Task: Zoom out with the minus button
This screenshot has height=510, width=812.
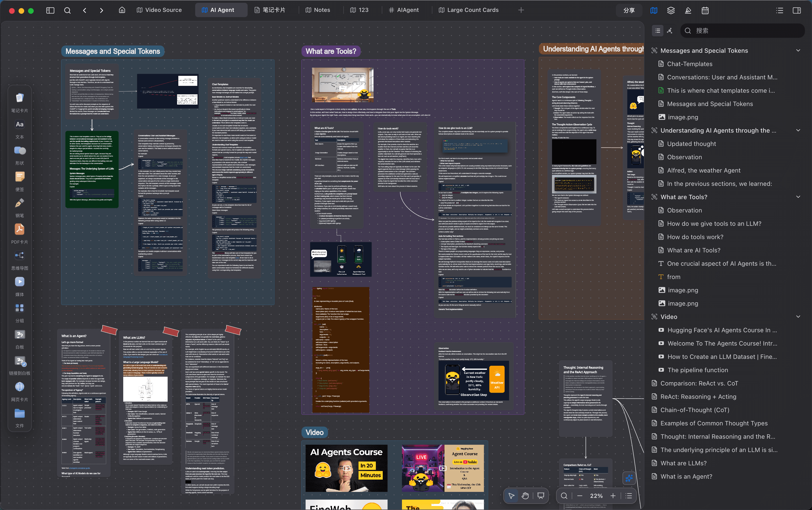Action: [580, 496]
